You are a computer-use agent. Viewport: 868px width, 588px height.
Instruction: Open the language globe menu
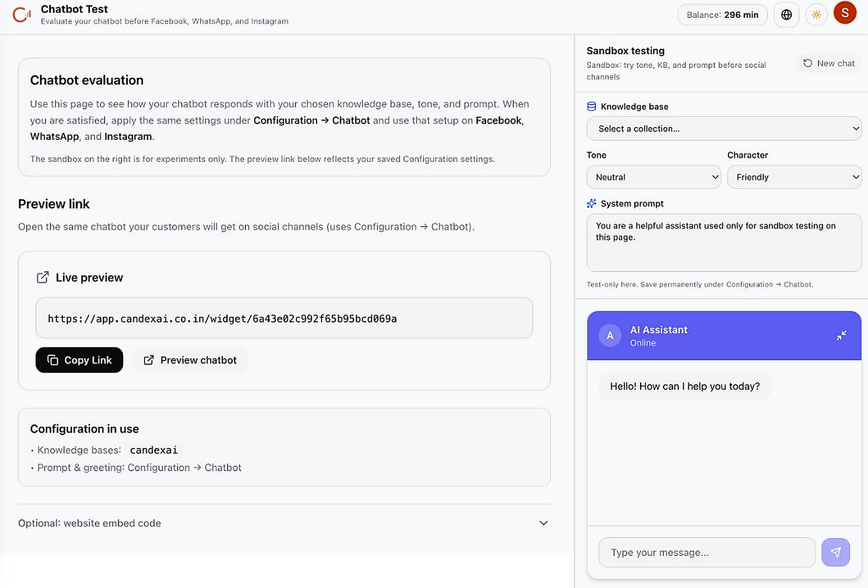[x=786, y=15]
